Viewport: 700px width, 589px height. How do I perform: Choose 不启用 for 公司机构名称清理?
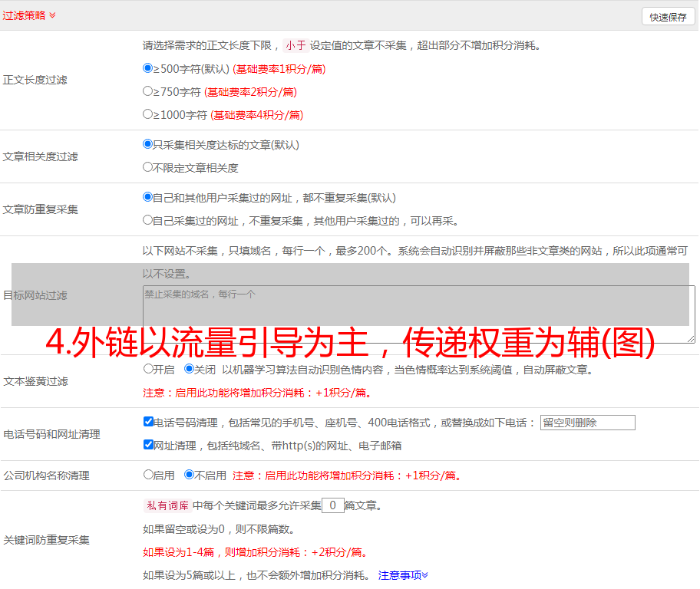click(189, 475)
